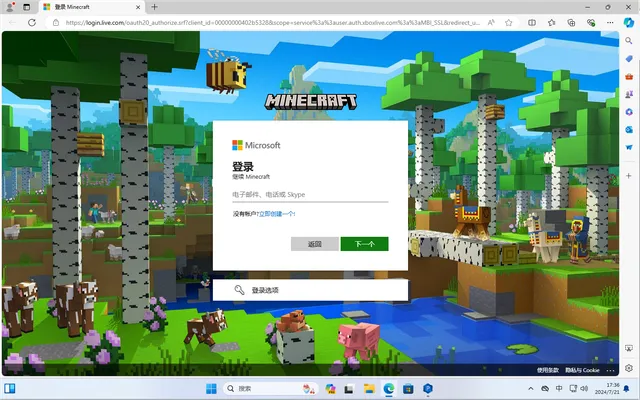Add a sidebar app with plus
The height and width of the screenshot is (400, 640).
(x=629, y=176)
